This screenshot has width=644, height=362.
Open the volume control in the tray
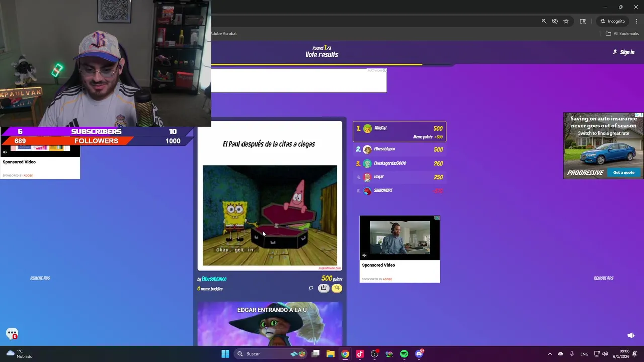pos(605,354)
